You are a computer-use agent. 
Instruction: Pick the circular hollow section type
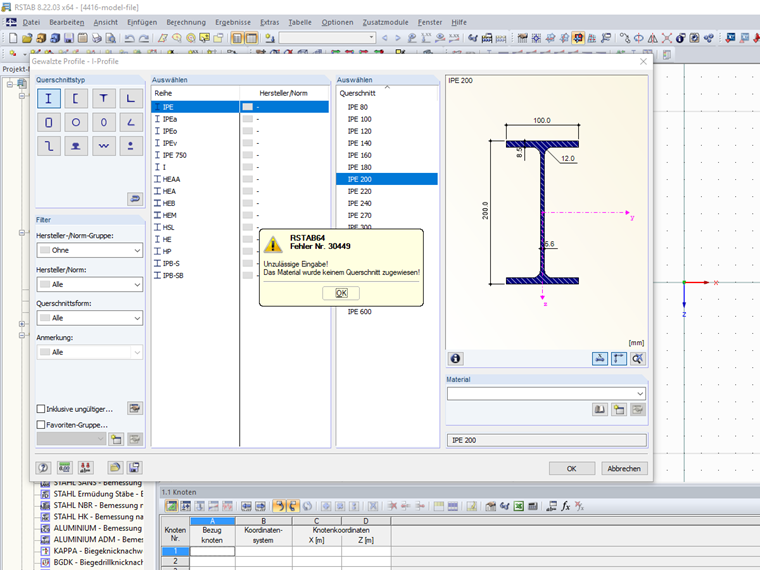click(76, 122)
